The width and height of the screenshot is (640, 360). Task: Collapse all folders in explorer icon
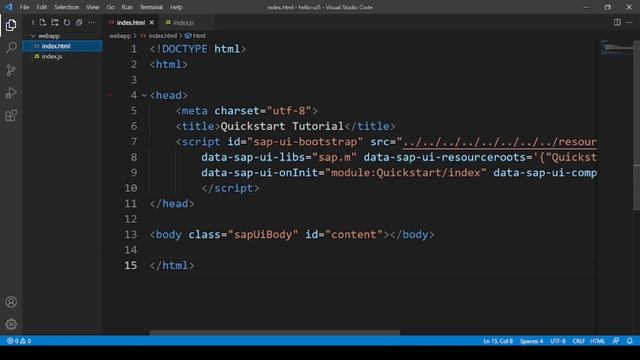(79, 22)
